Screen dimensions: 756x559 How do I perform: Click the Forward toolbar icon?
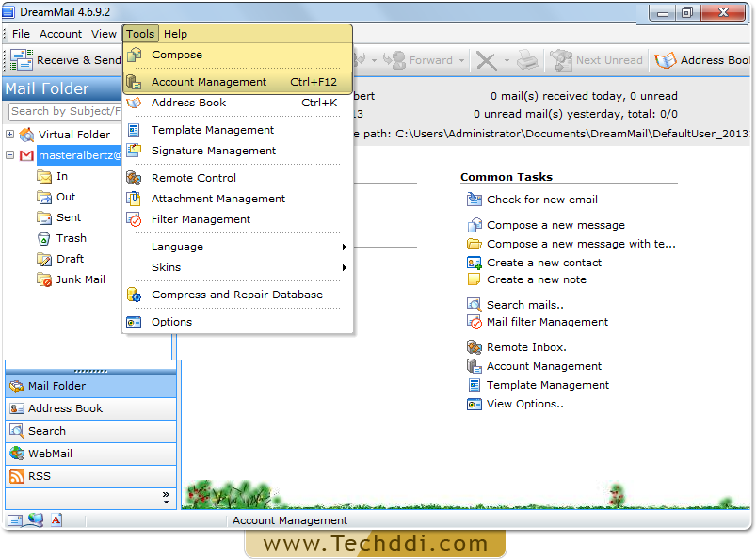[394, 60]
